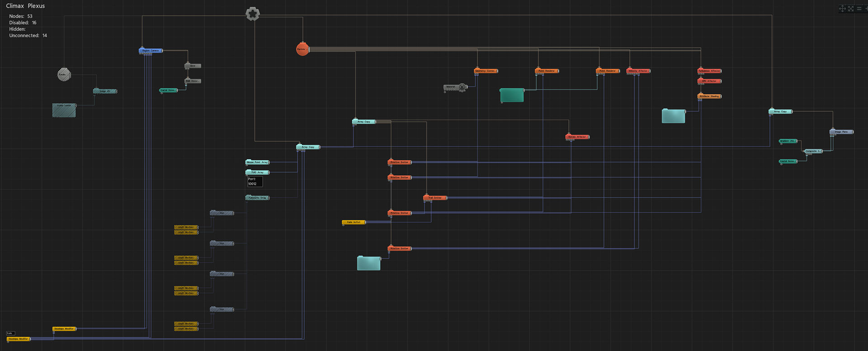868x351 pixels.
Task: Click the 'Unconnected: 14' statistic
Action: click(x=28, y=35)
